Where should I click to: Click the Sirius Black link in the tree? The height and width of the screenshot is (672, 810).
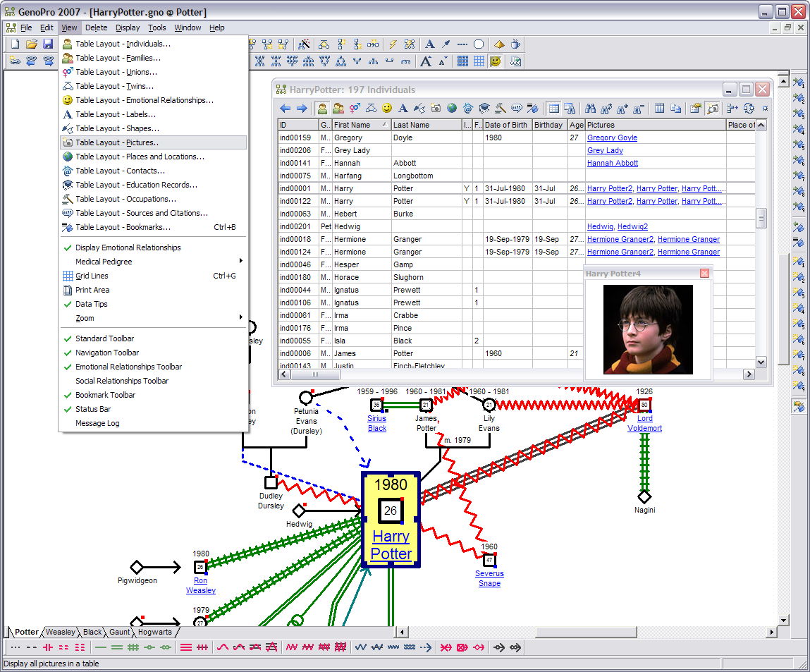click(x=377, y=423)
